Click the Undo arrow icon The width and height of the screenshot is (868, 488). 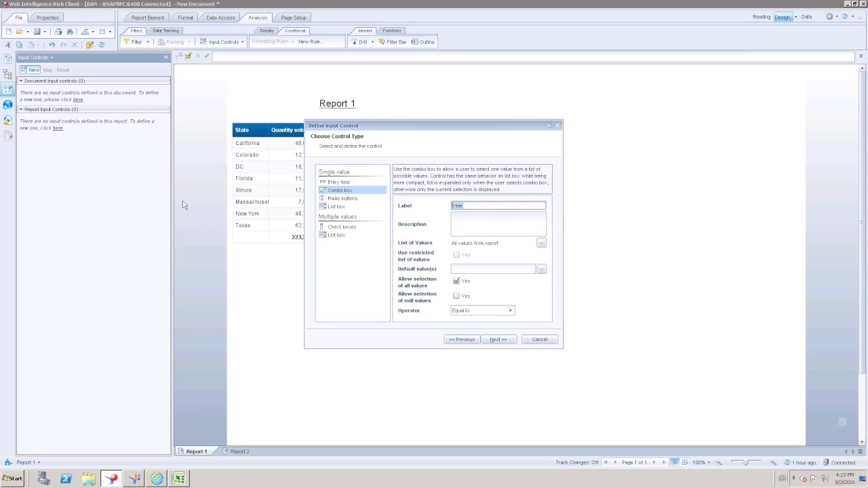(x=52, y=45)
